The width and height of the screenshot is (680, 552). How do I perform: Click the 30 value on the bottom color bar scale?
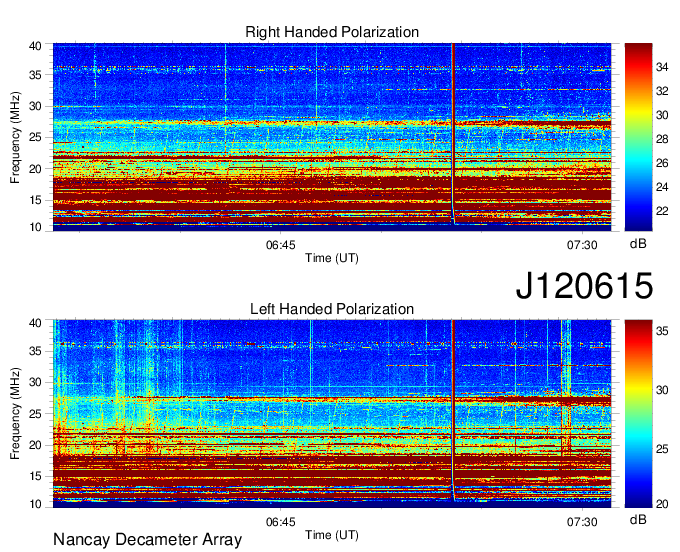(662, 390)
